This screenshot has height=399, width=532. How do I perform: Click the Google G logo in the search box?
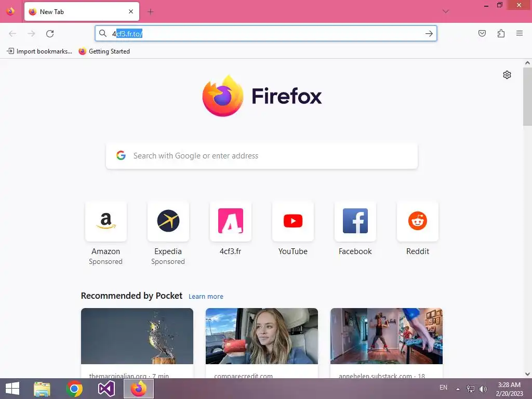121,155
